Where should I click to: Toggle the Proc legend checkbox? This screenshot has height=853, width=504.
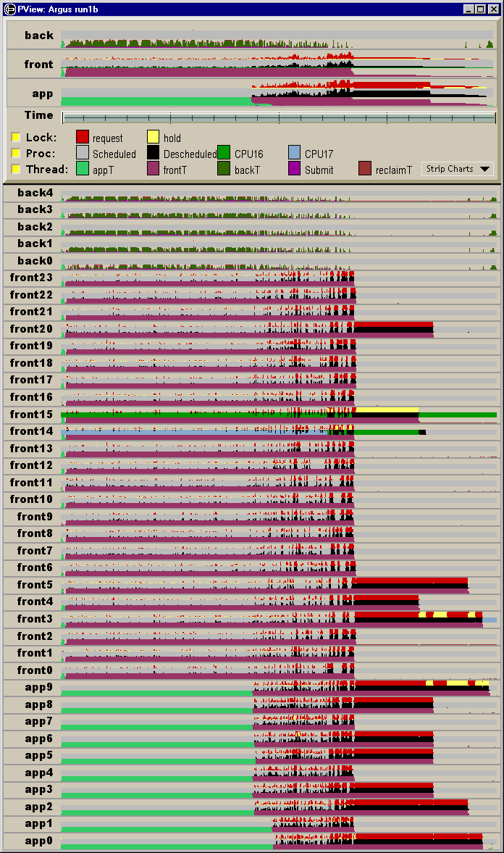[x=16, y=153]
